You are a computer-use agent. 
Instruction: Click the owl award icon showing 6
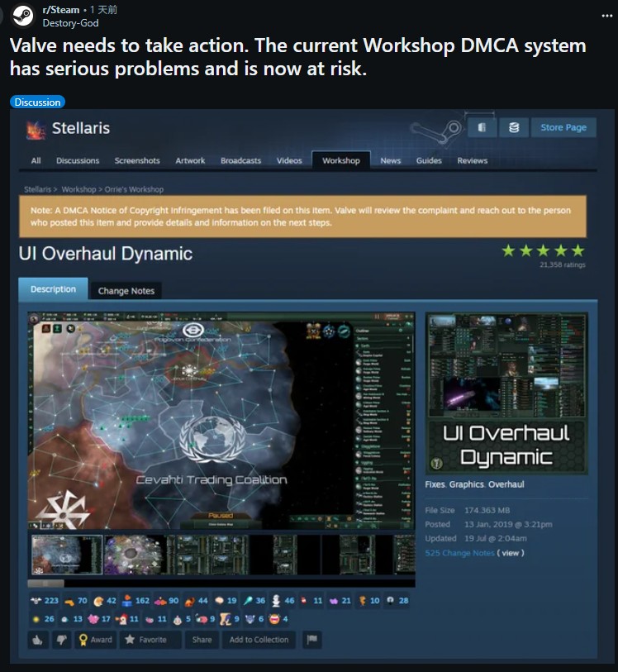[250, 619]
